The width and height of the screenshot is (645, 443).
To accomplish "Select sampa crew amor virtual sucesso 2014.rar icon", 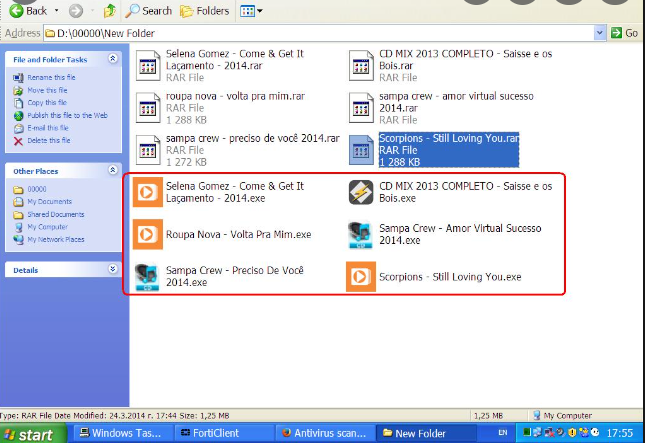I will tap(361, 108).
